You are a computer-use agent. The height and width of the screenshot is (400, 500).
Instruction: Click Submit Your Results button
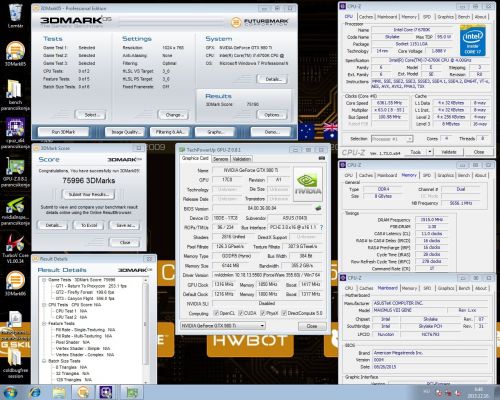coord(89,194)
